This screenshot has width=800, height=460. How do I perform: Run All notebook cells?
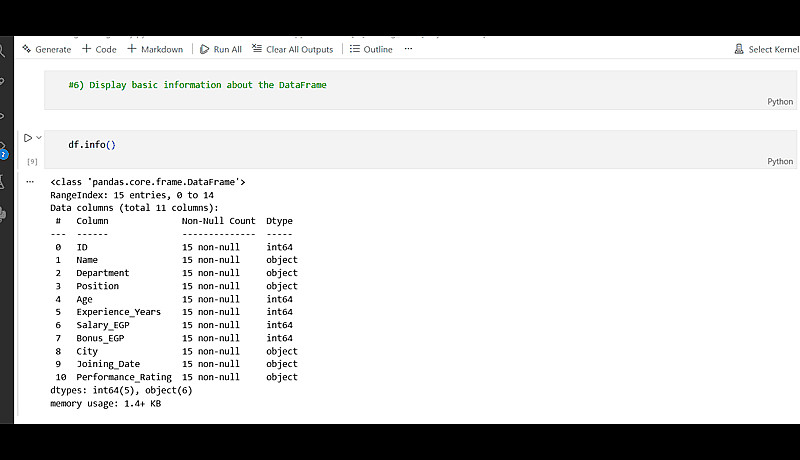220,49
